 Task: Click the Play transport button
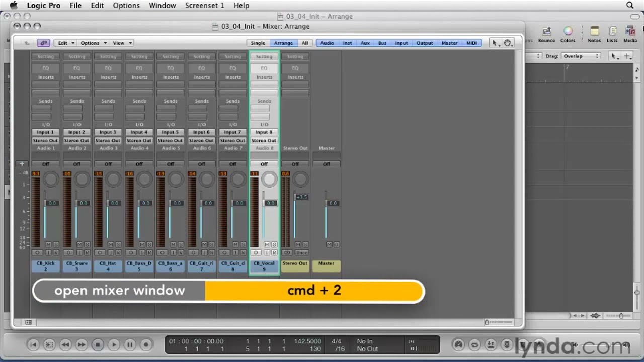(114, 344)
